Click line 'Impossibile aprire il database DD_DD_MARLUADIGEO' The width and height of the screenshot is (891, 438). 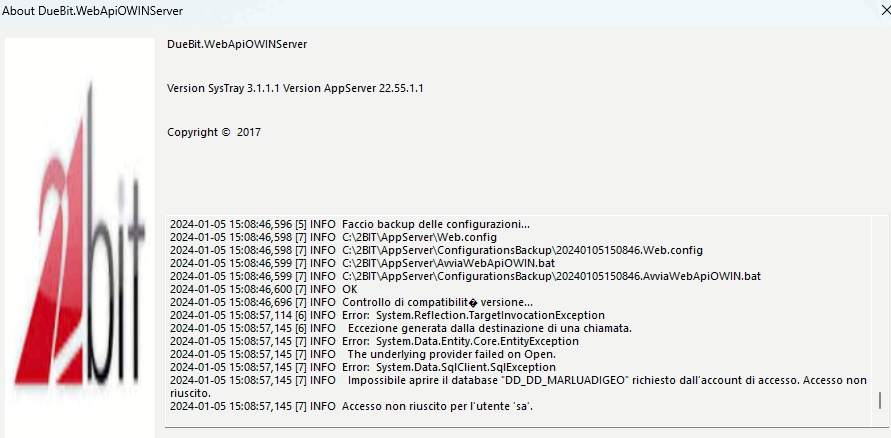click(518, 386)
